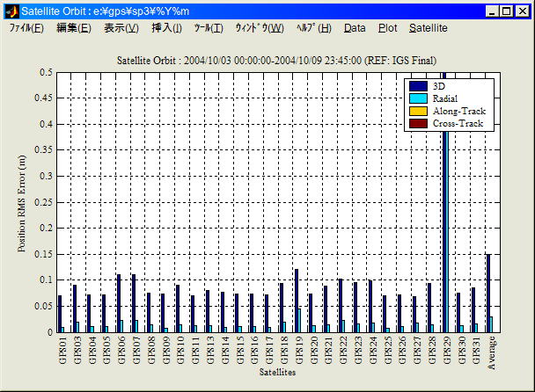
Task: Open the 表示(V) menu
Action: [x=121, y=28]
